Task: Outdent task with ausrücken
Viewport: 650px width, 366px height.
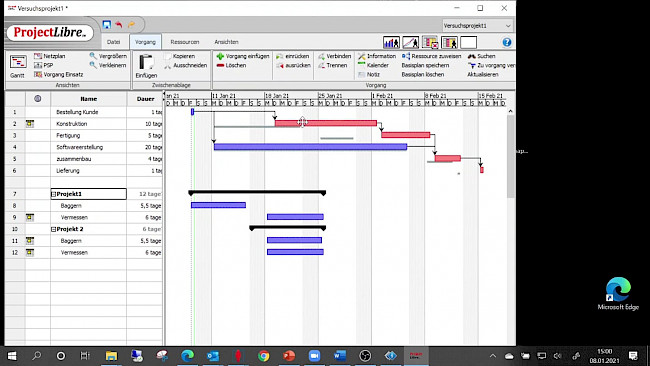Action: click(293, 65)
